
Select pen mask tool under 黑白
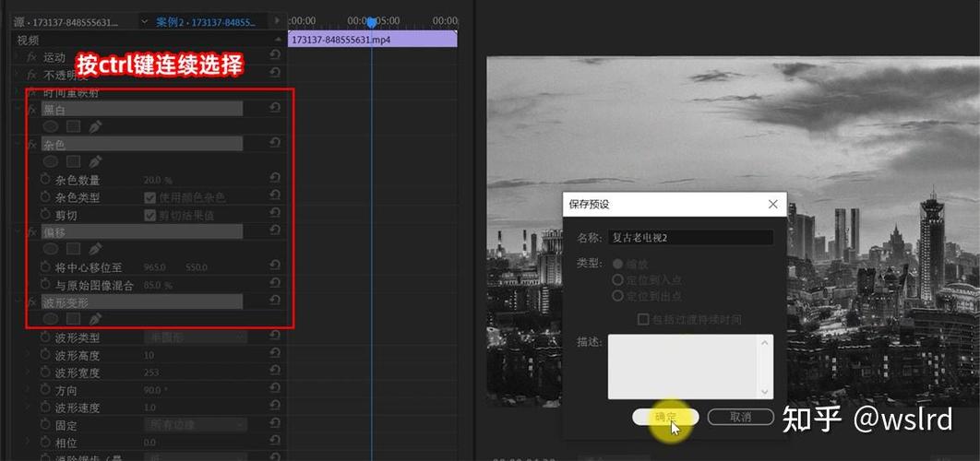95,127
